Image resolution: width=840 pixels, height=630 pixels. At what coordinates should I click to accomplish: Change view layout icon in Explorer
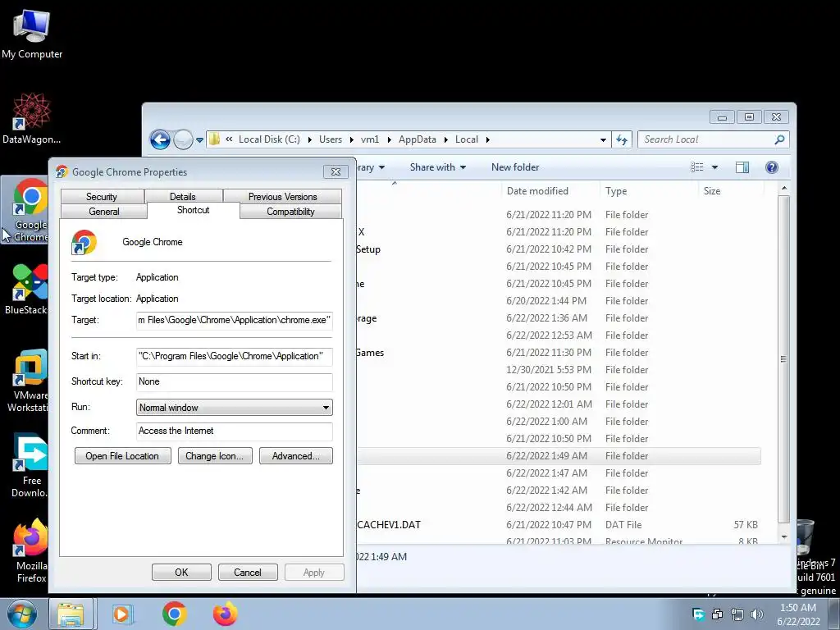pyautogui.click(x=697, y=167)
